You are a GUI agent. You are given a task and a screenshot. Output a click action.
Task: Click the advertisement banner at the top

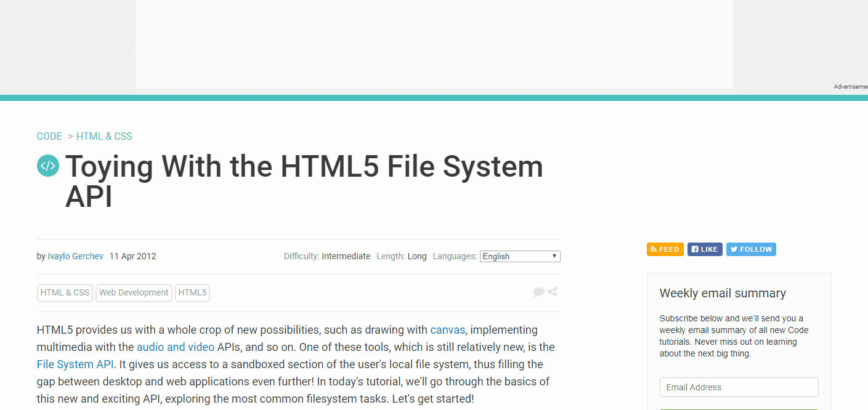[434, 44]
